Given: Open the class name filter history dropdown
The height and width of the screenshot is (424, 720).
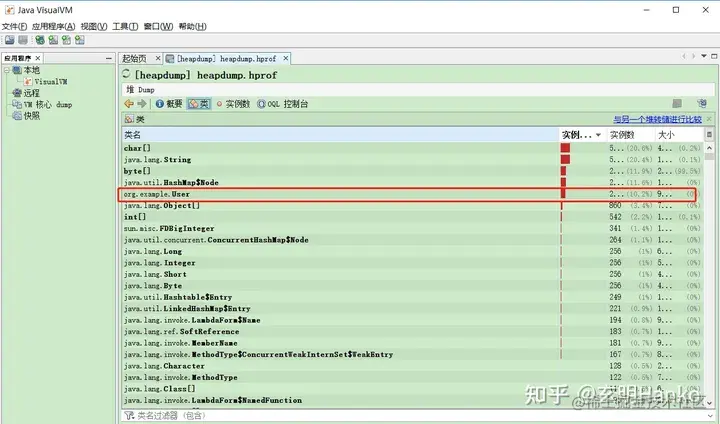Looking at the screenshot, I should (711, 416).
